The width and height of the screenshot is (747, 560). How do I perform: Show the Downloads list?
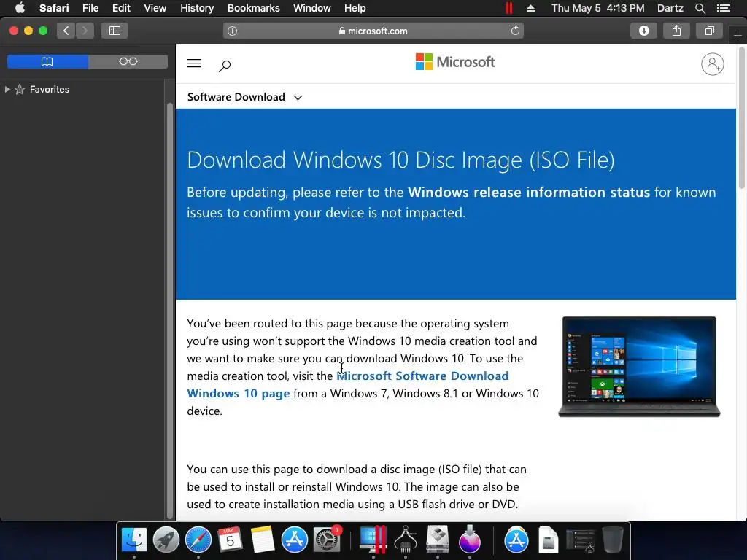643,31
